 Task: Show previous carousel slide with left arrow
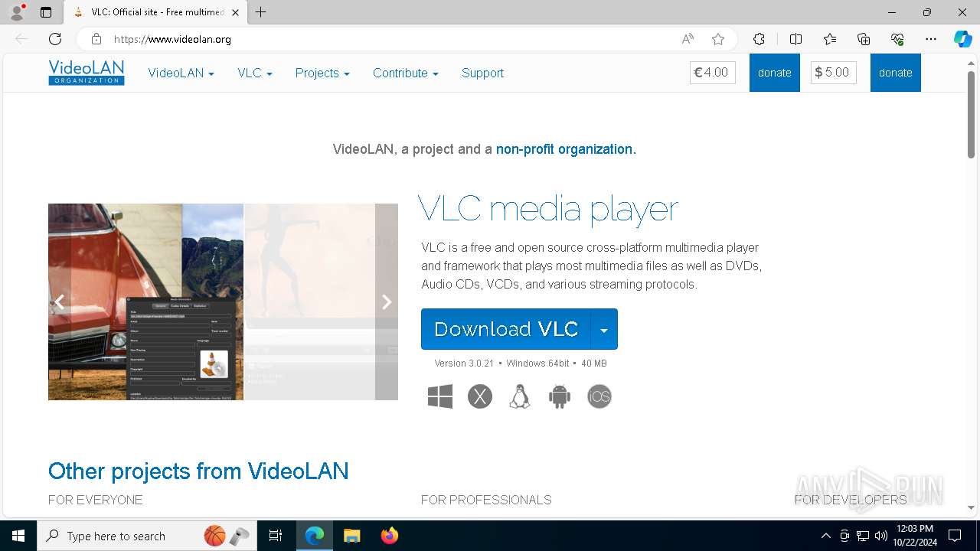(60, 302)
